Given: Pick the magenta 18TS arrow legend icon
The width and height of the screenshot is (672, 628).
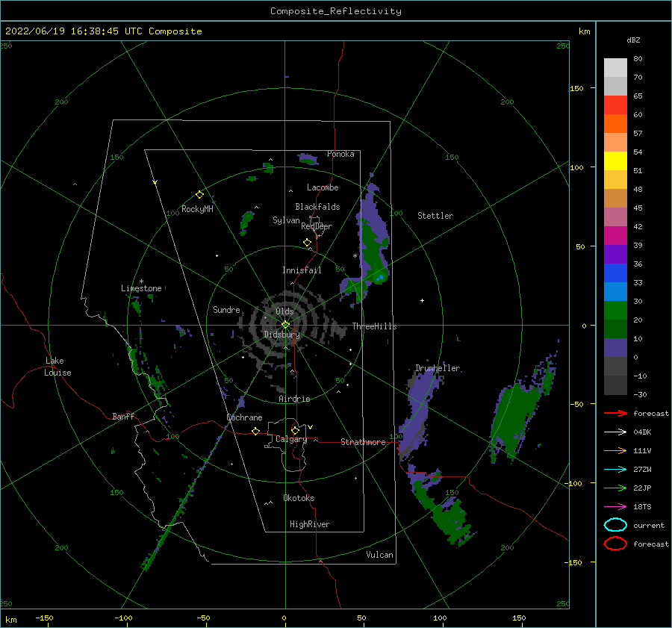Looking at the screenshot, I should click(615, 507).
